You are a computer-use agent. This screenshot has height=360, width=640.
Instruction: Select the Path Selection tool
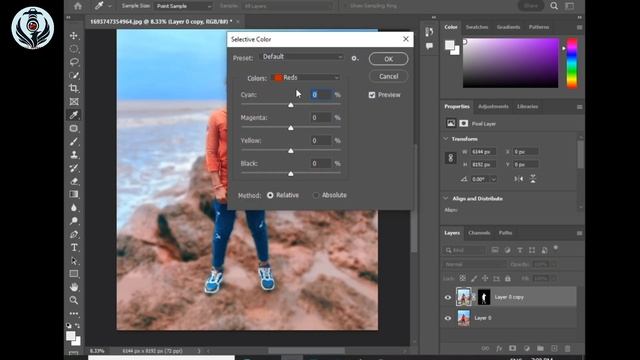74,260
